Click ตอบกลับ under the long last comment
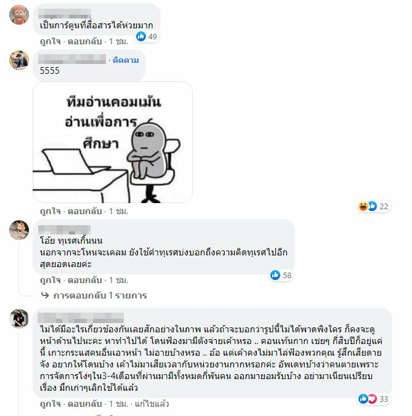Viewport: 412px width, 416px height. (85, 404)
